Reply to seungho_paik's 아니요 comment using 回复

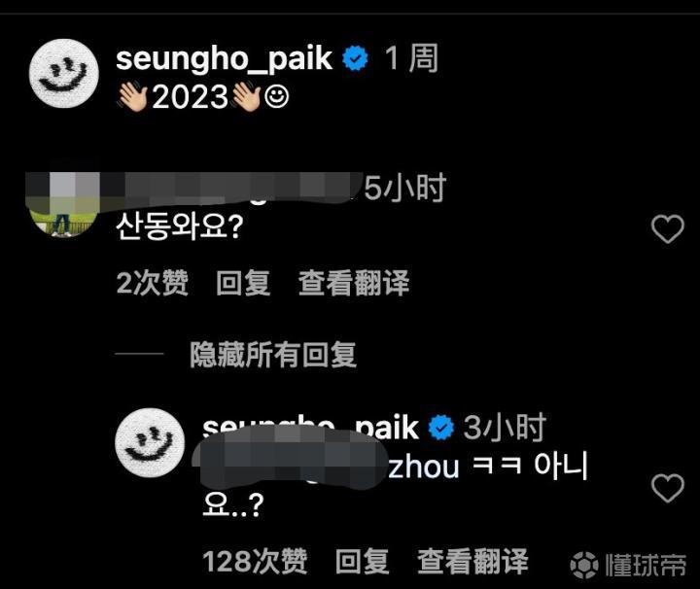pyautogui.click(x=362, y=562)
